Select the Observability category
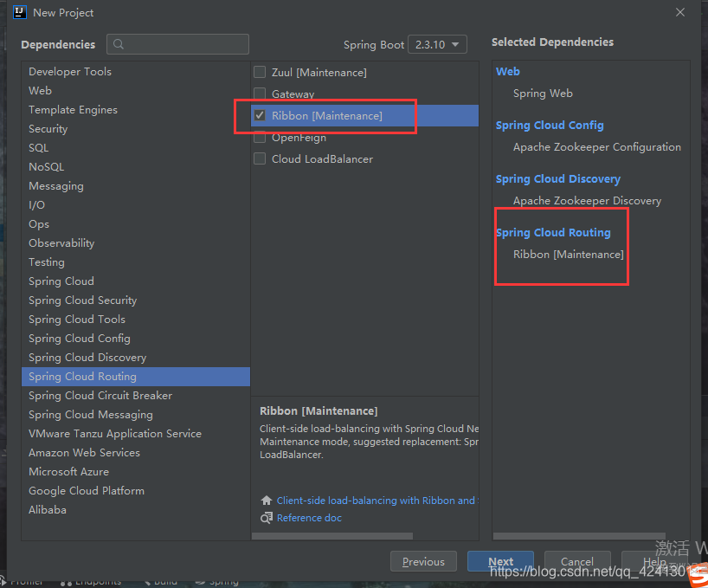Viewport: 708px width, 588px height. (136, 243)
